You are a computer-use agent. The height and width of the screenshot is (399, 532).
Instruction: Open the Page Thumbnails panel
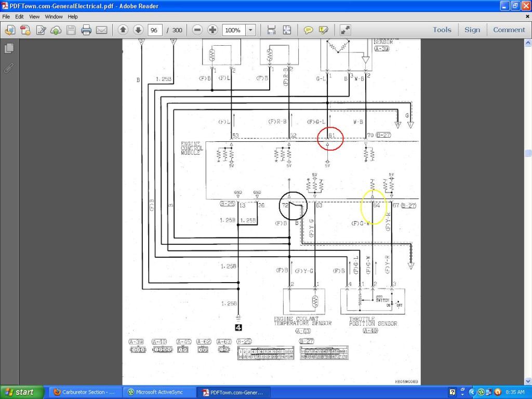click(x=9, y=48)
